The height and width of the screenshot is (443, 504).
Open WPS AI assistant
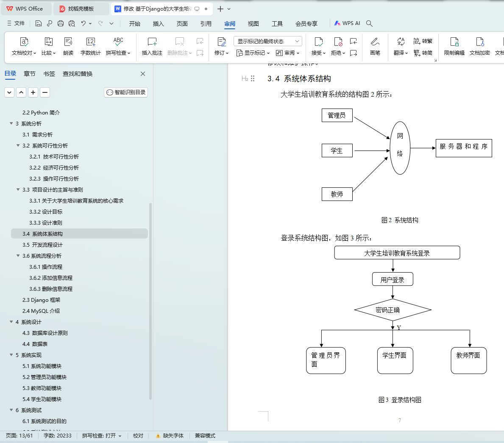click(x=347, y=23)
